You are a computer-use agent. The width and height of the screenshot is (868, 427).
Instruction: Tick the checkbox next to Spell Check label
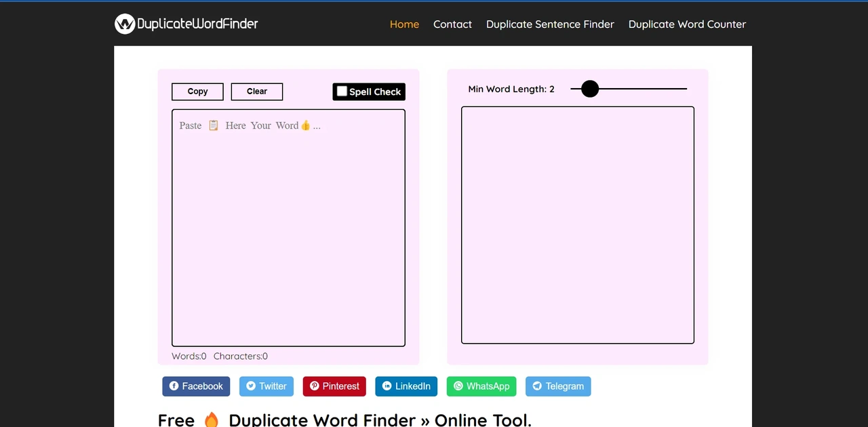[x=342, y=91]
